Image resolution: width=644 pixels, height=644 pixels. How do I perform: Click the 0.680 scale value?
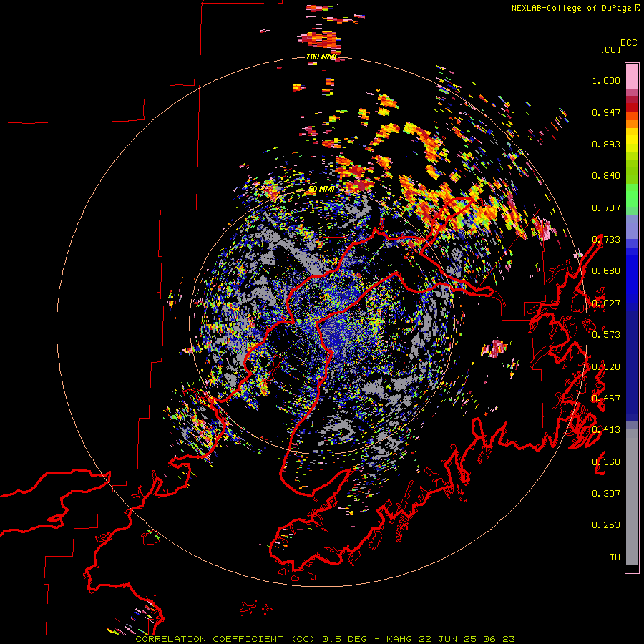pos(606,271)
